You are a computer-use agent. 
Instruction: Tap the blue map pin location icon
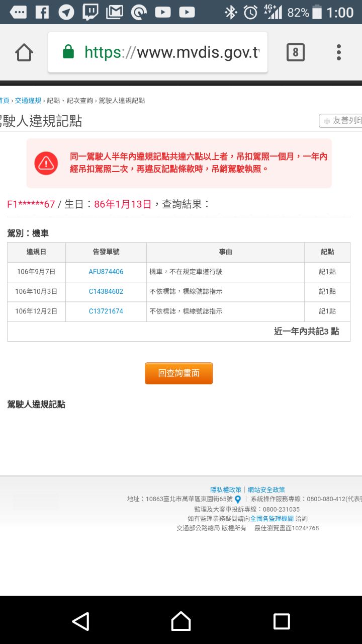tap(238, 500)
